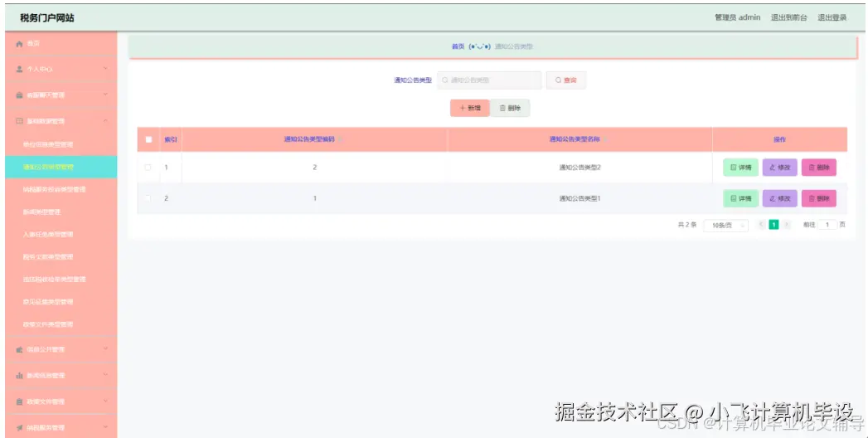Click the table icon beside 基础数据管理
Viewport: 868px width, 438px height.
click(19, 121)
